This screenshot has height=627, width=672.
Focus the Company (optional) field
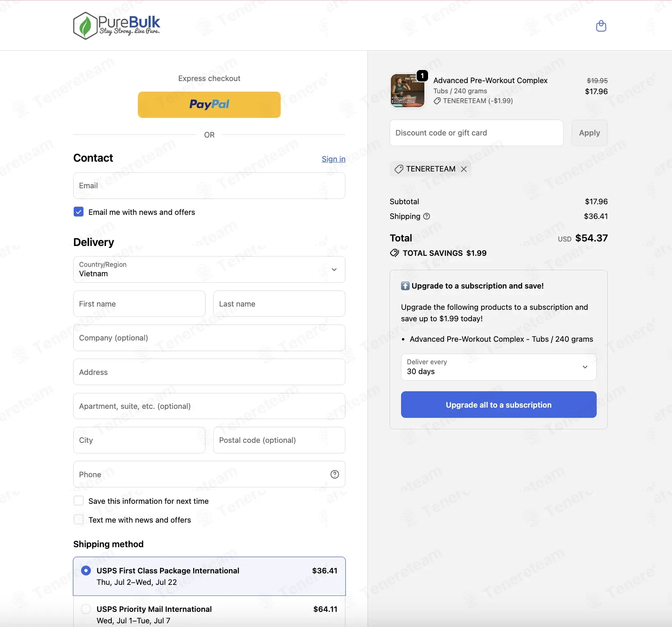[x=209, y=338]
